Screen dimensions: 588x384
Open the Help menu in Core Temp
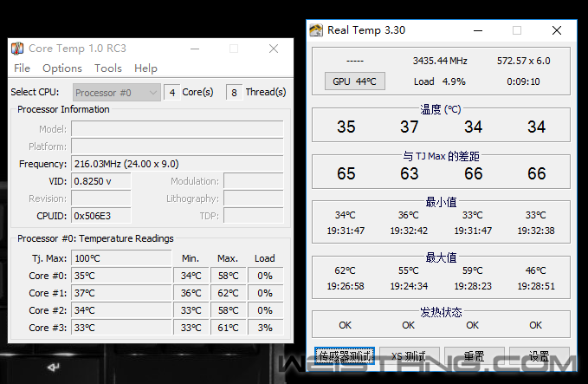(145, 68)
